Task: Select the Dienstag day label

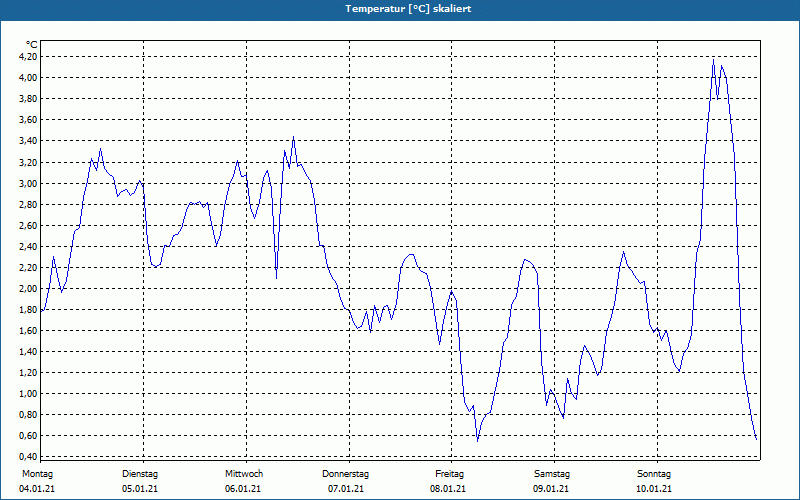Action: pyautogui.click(x=140, y=474)
